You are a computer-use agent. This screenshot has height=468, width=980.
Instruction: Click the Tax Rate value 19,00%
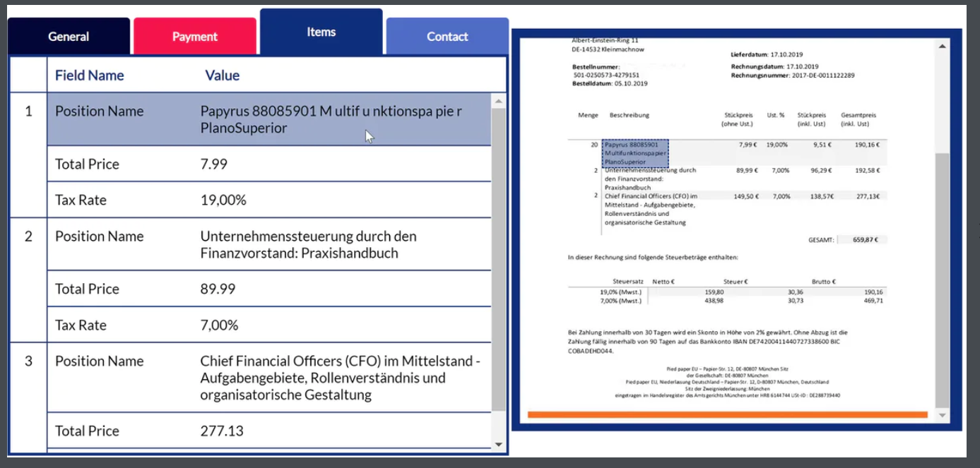(x=223, y=200)
